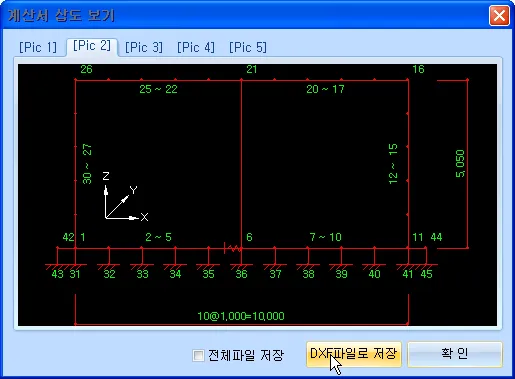Click support node label 43
The height and width of the screenshot is (379, 515).
57,274
